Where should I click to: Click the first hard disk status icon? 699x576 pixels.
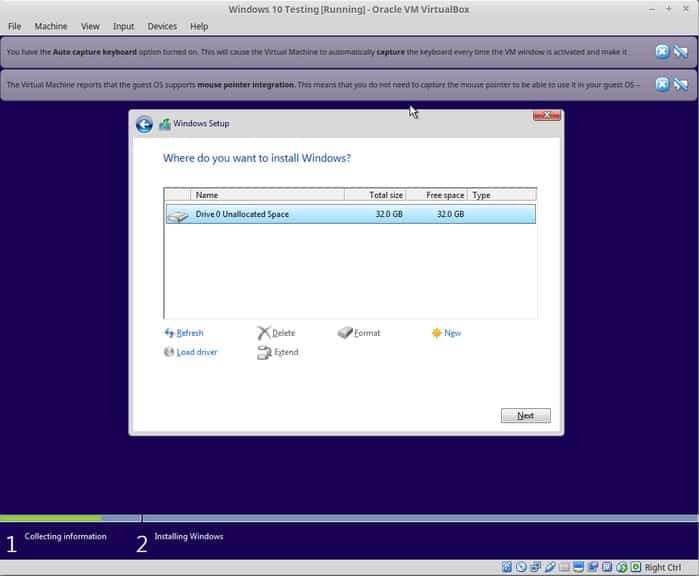pyautogui.click(x=507, y=567)
